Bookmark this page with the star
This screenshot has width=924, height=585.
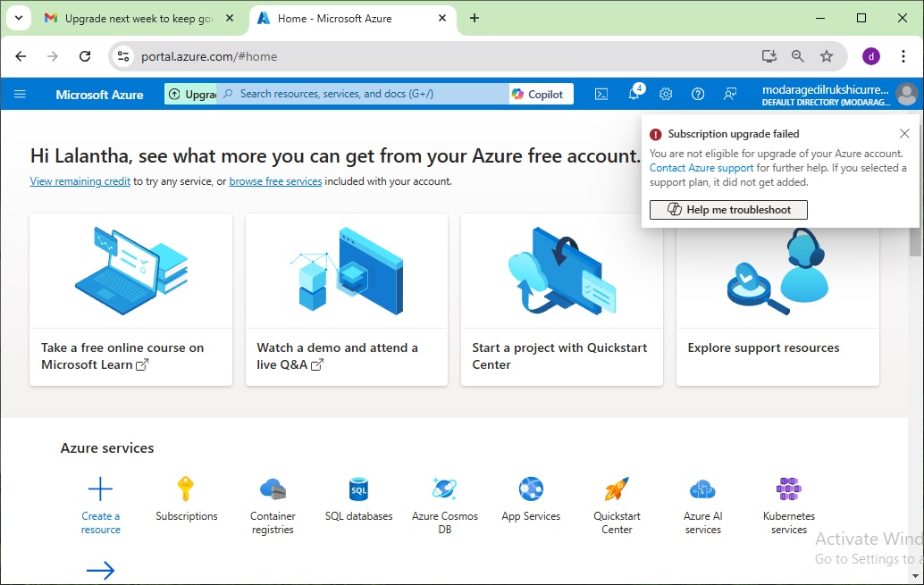[827, 56]
